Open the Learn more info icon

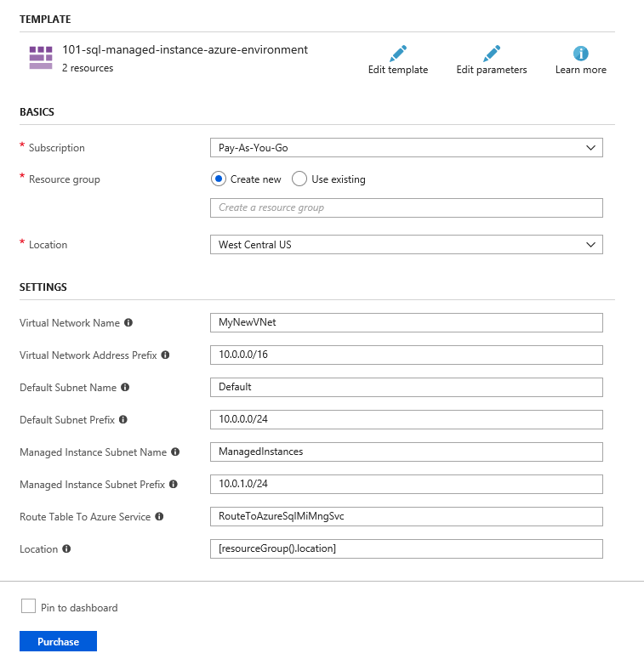580,54
